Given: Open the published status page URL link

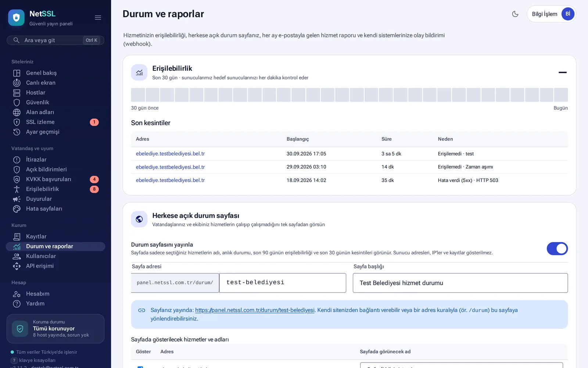Looking at the screenshot, I should pyautogui.click(x=255, y=310).
